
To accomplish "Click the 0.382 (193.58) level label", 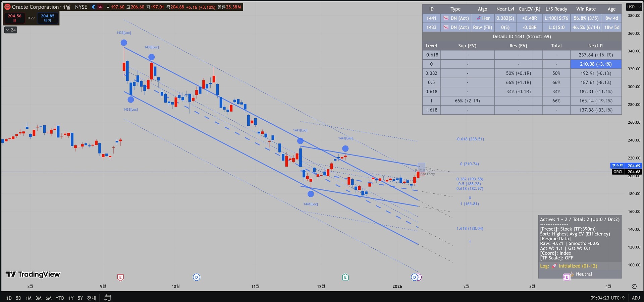I will coord(470,179).
